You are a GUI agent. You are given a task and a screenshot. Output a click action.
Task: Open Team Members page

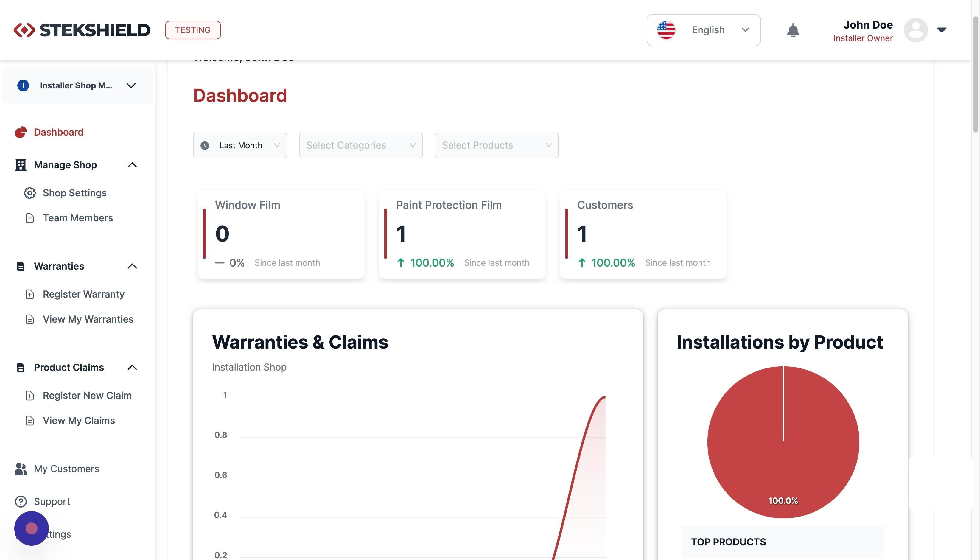[x=78, y=218]
